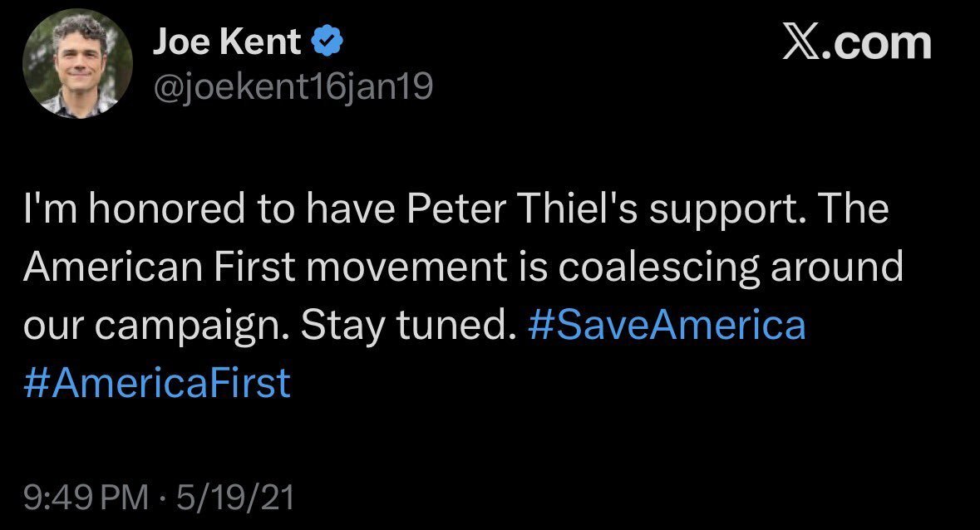Open the @joekent16jan19 handle
This screenshot has height=530, width=980.
(291, 86)
